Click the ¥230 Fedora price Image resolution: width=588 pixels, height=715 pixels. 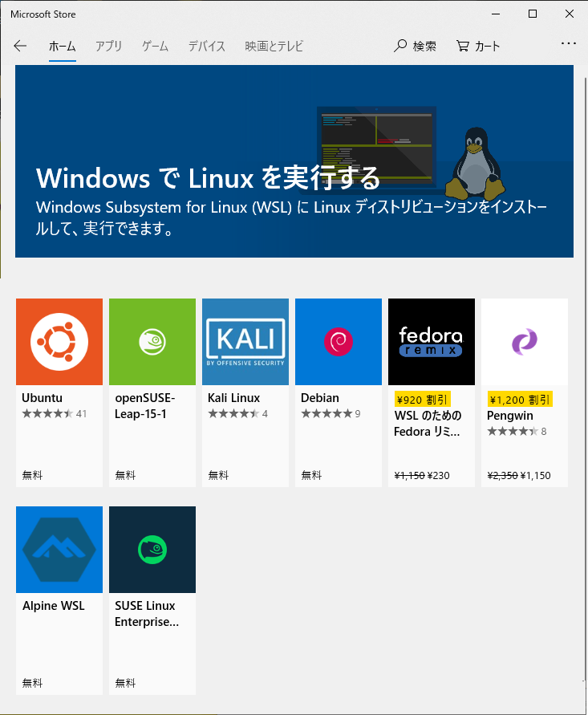(x=439, y=476)
